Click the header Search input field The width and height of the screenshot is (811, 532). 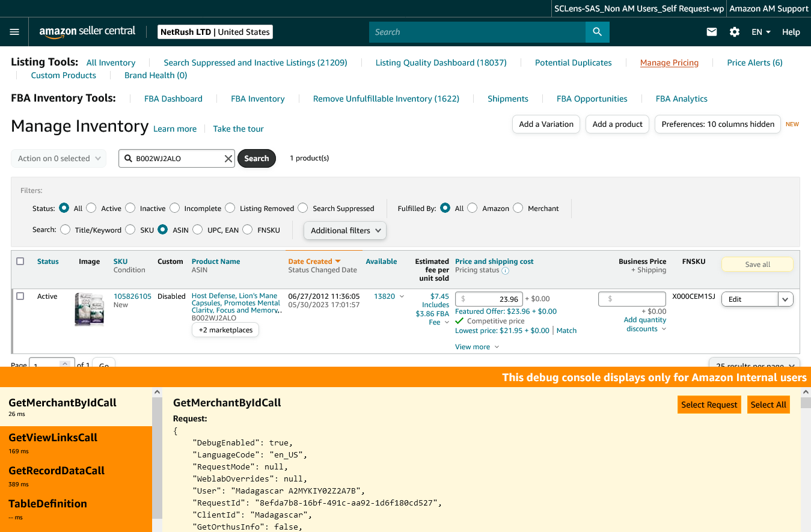tap(477, 32)
